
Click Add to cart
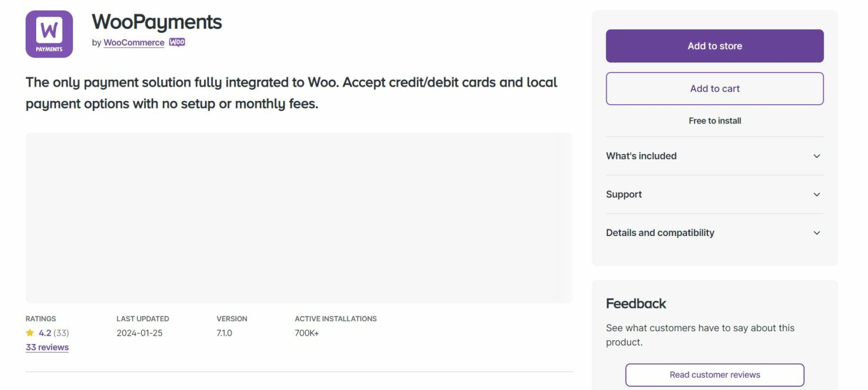pos(715,89)
